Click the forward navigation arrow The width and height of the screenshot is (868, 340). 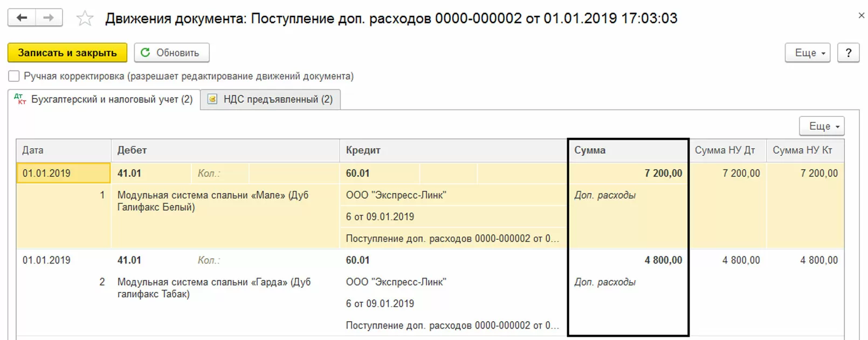tap(49, 18)
